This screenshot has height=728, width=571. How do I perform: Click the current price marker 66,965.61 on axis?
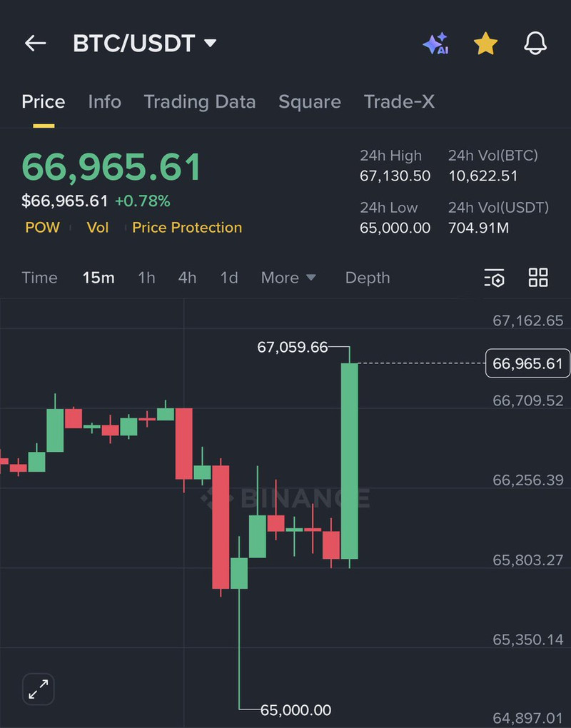pyautogui.click(x=527, y=364)
